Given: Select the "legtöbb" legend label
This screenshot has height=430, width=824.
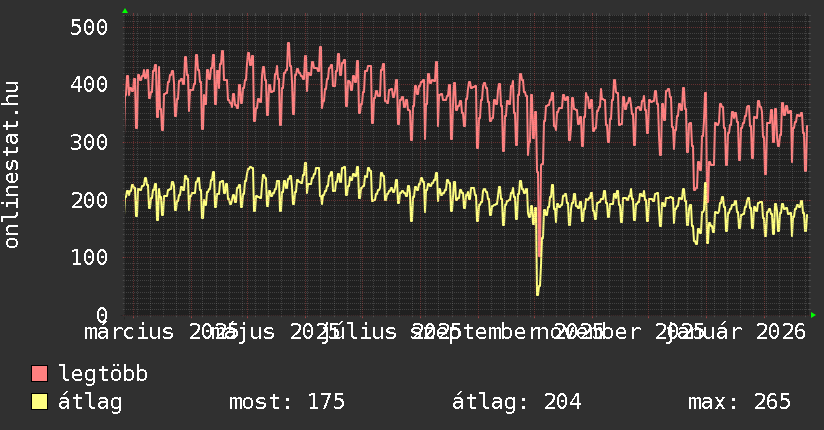Looking at the screenshot, I should (x=103, y=374).
